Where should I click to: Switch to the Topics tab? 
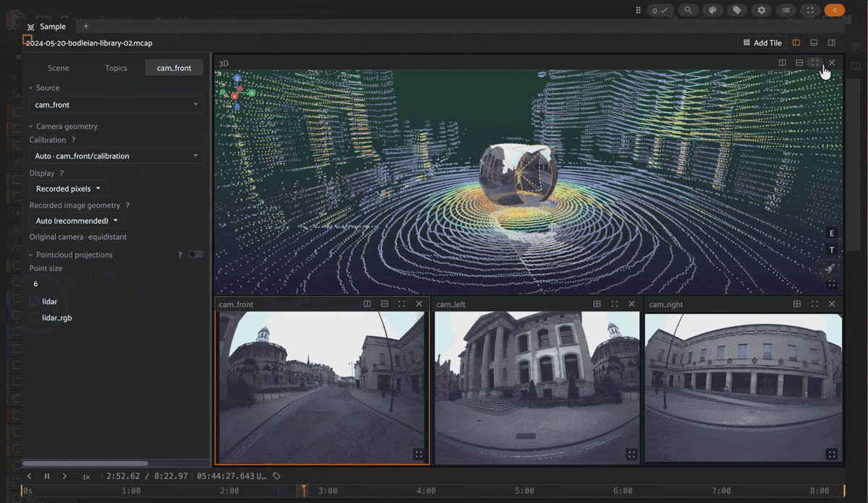(116, 68)
